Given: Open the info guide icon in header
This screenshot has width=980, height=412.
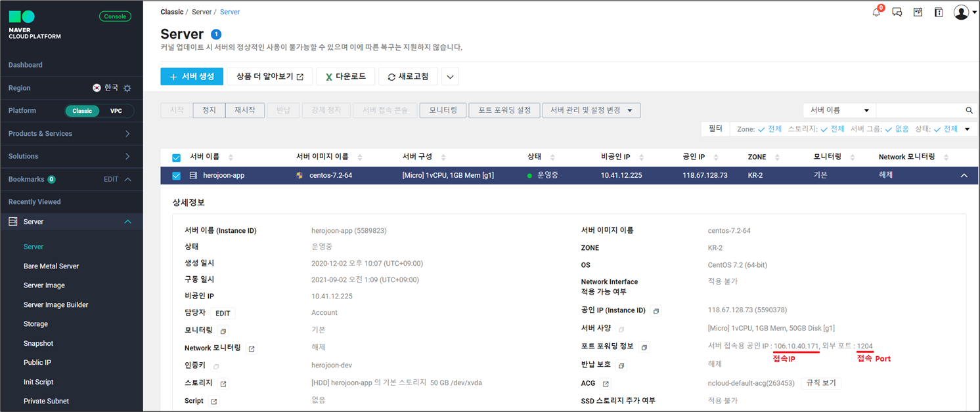Looking at the screenshot, I should click(939, 12).
